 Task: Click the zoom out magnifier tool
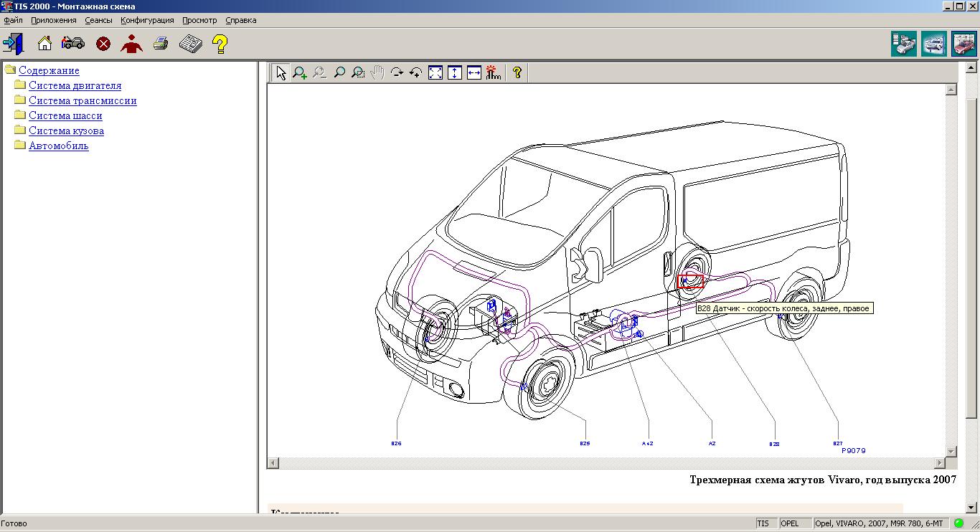pyautogui.click(x=319, y=72)
